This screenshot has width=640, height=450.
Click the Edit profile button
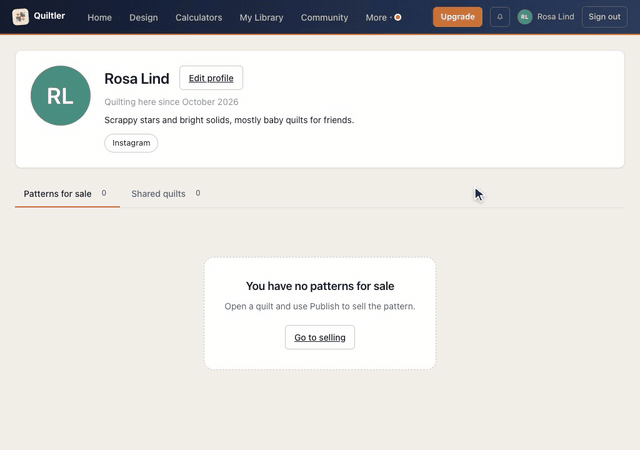click(211, 78)
